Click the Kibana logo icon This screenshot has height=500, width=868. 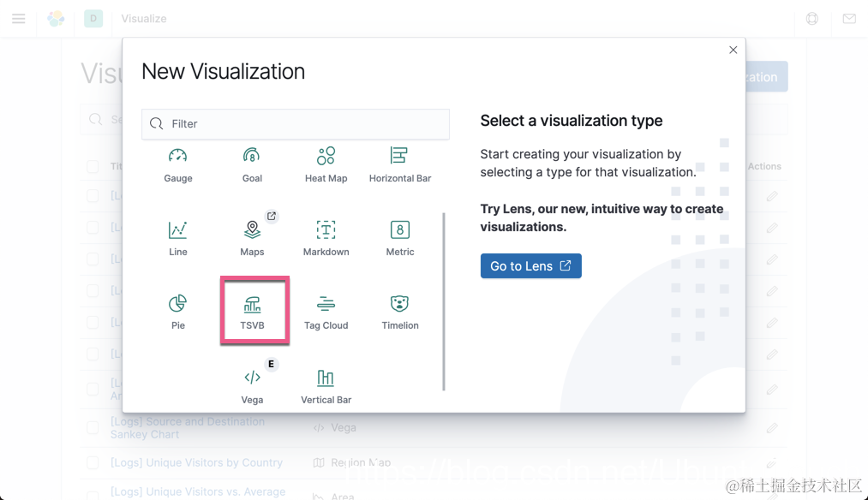click(56, 18)
